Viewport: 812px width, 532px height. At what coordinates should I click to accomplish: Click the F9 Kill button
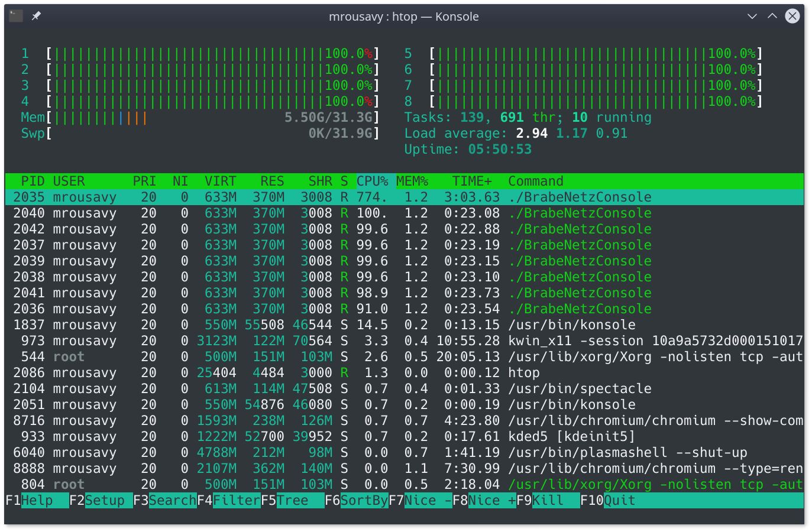pos(548,501)
